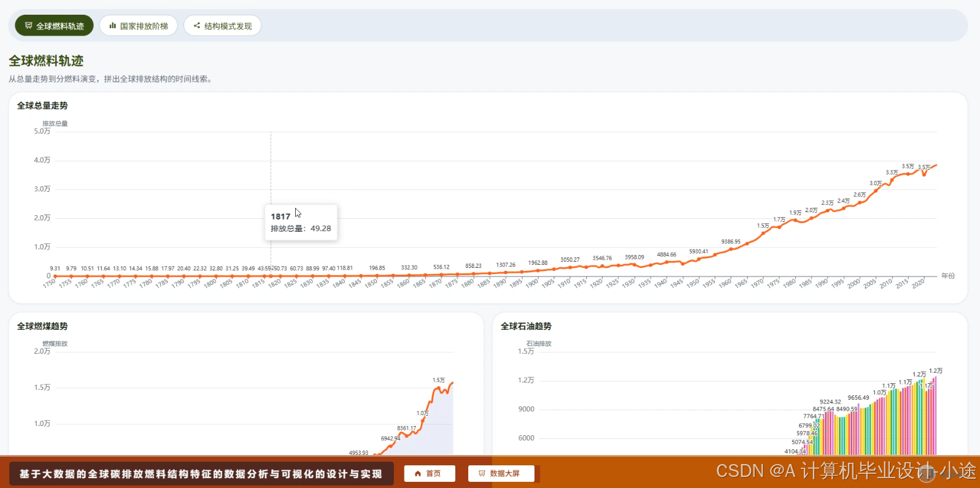Viewport: 980px width, 488px height.
Task: Click the 4953.93 label in coal chart
Action: (358, 452)
